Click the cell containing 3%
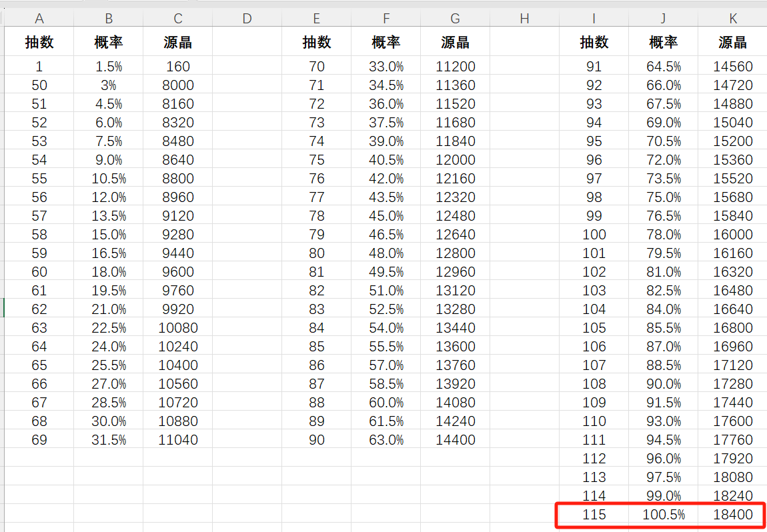 tap(109, 85)
